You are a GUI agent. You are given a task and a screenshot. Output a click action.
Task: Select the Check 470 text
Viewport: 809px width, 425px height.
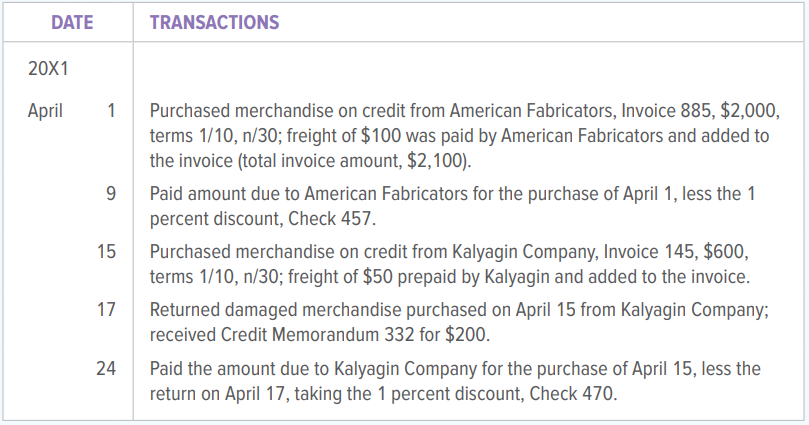tap(573, 394)
